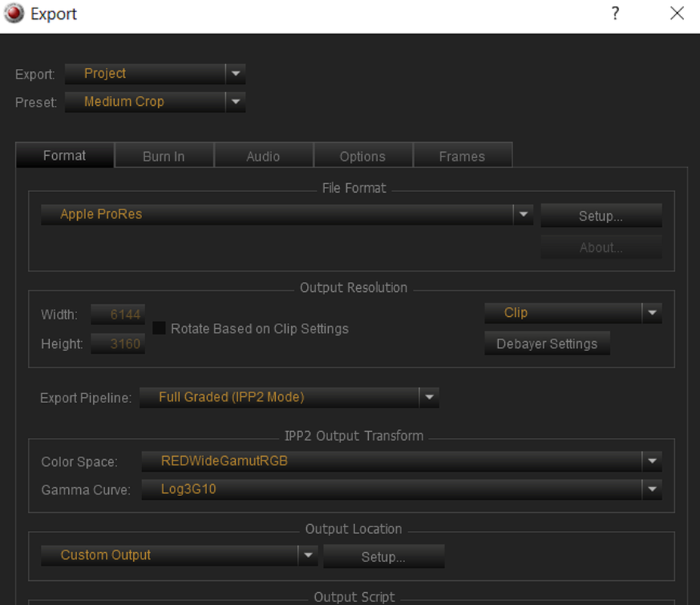This screenshot has width=700, height=605.
Task: Expand the Gamma Curve Log3G10 dropdown
Action: [x=401, y=489]
